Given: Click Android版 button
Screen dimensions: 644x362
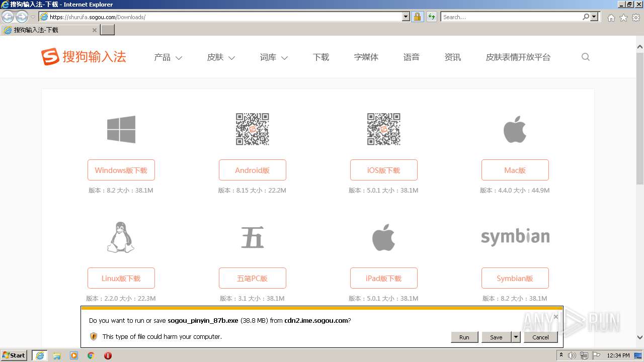Looking at the screenshot, I should 253,170.
